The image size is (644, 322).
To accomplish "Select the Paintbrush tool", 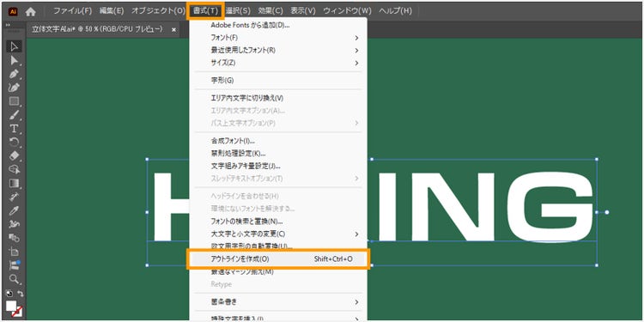I will click(15, 115).
